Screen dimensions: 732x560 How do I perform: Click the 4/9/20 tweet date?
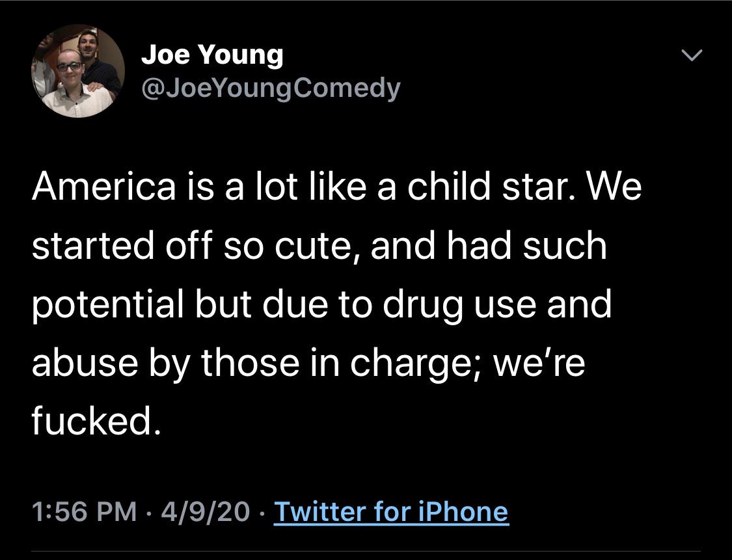(x=204, y=511)
